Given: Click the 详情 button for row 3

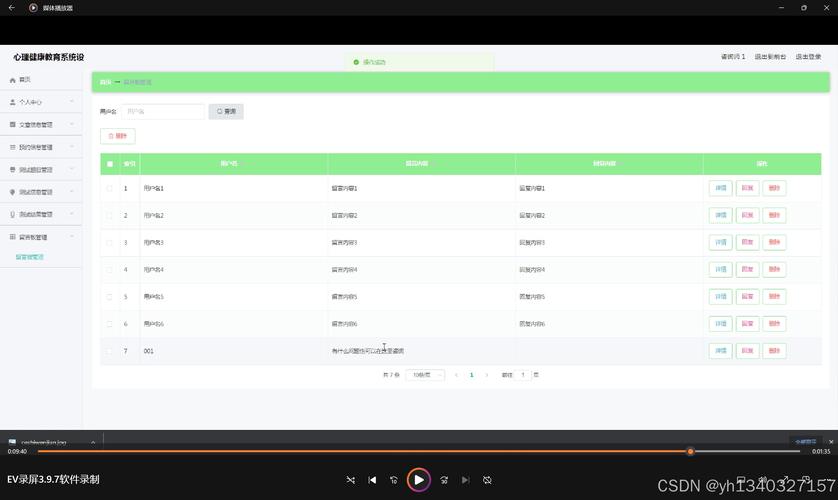Looking at the screenshot, I should coord(720,242).
